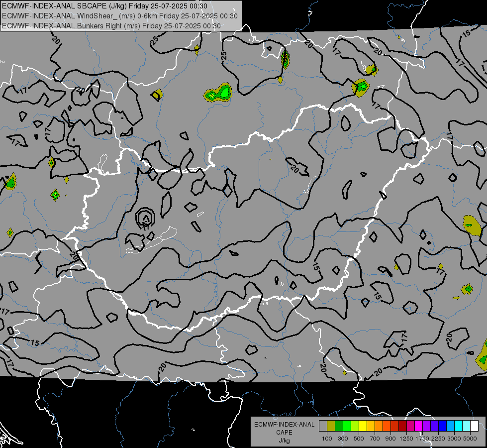487x448 pixels.
Task: Click the 5000 value on legend scale
Action: pos(470,439)
